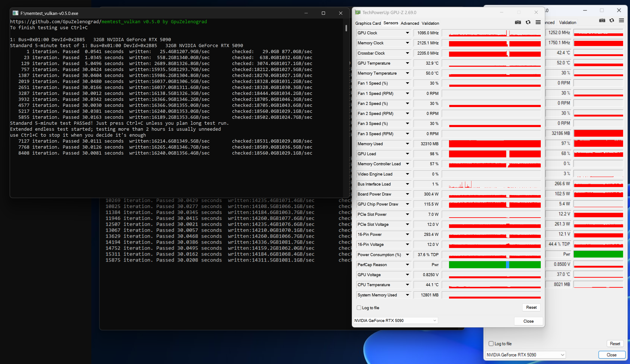Click the refresh icon in GPU-Z 2.69.0

coord(528,22)
